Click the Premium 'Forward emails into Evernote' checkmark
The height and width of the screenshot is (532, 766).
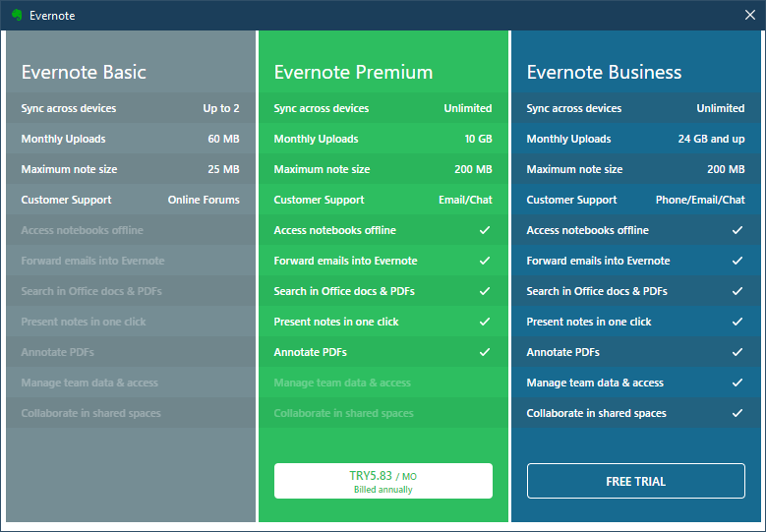click(485, 261)
